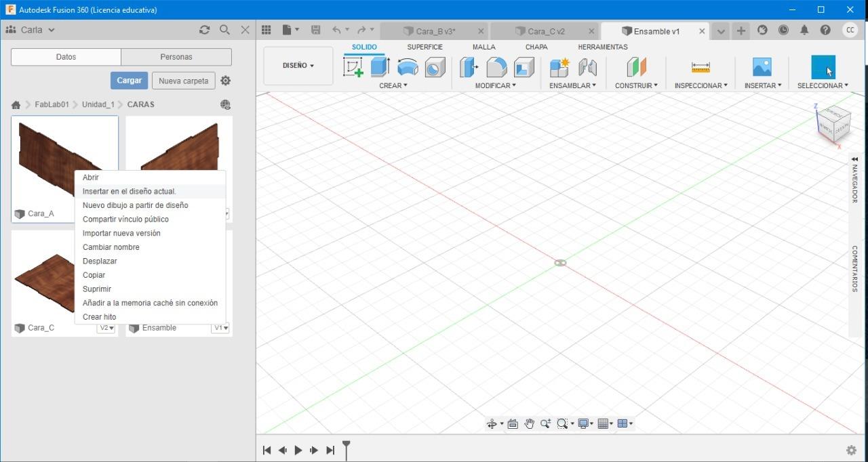This screenshot has width=868, height=462.
Task: Play the timeline
Action: [298, 450]
